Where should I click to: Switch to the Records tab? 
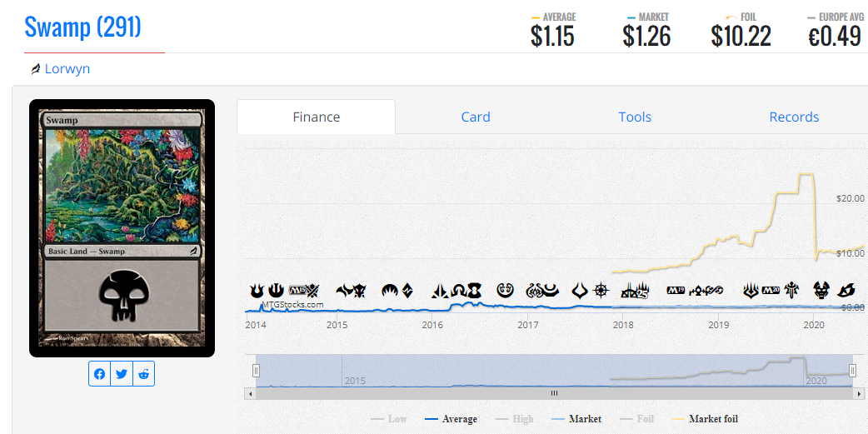click(x=794, y=117)
